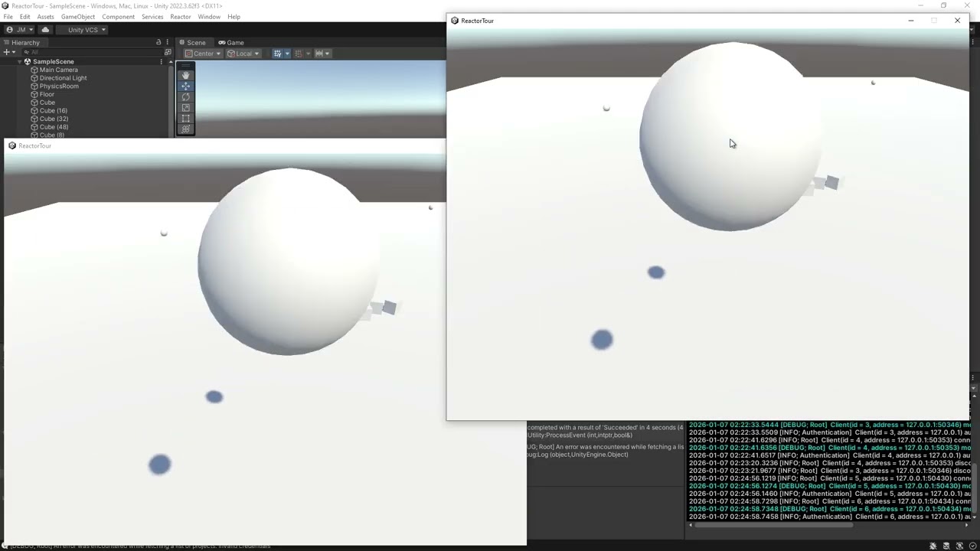Select the Move tool in Scene toolbar

[185, 86]
